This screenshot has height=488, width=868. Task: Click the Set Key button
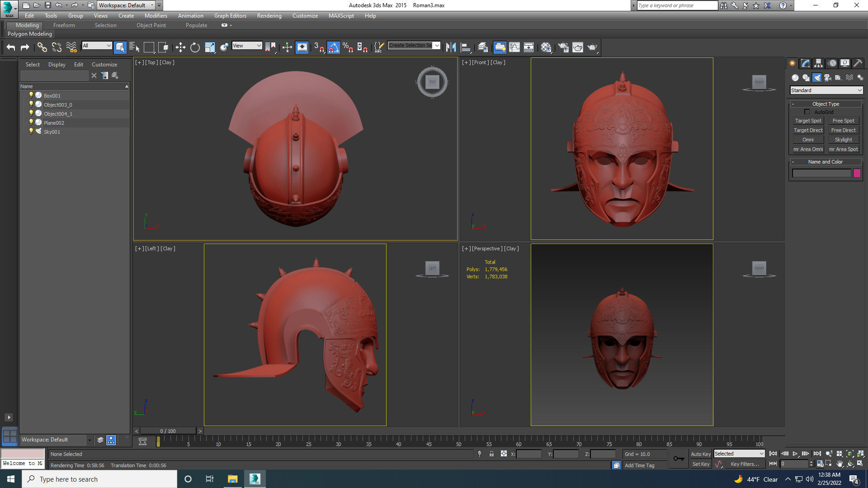[701, 464]
